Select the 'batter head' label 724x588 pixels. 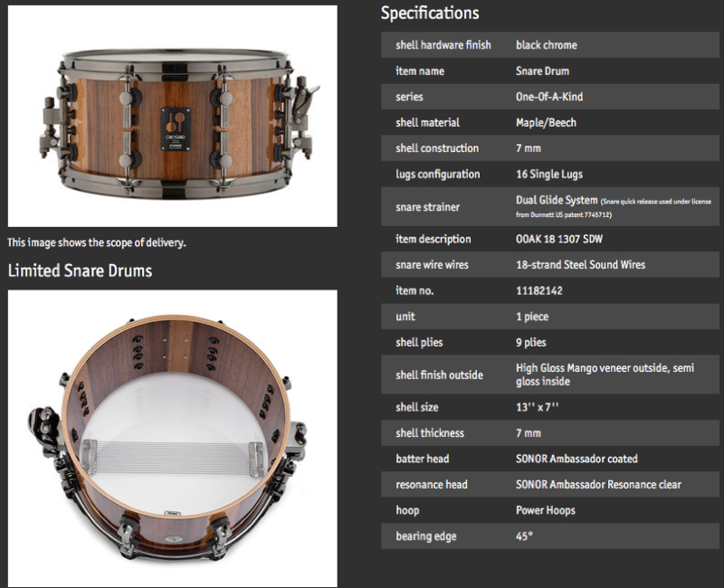(422, 459)
